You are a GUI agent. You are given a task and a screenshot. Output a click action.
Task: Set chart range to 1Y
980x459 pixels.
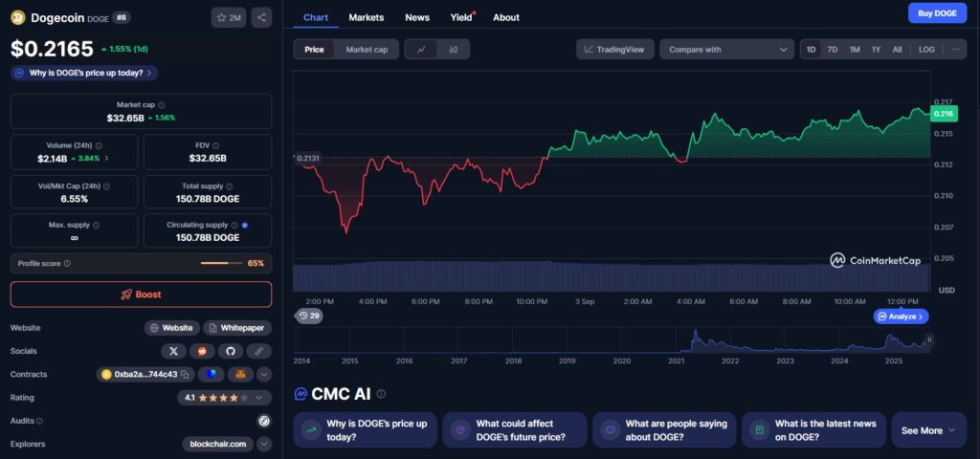(x=877, y=50)
